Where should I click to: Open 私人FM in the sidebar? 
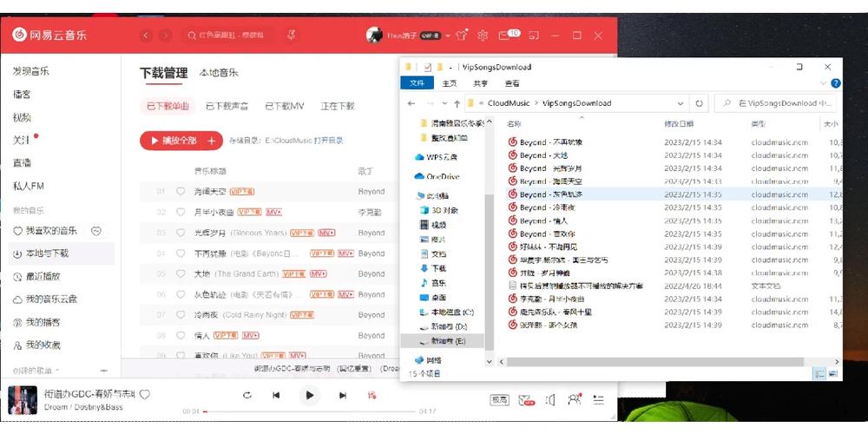tap(29, 186)
